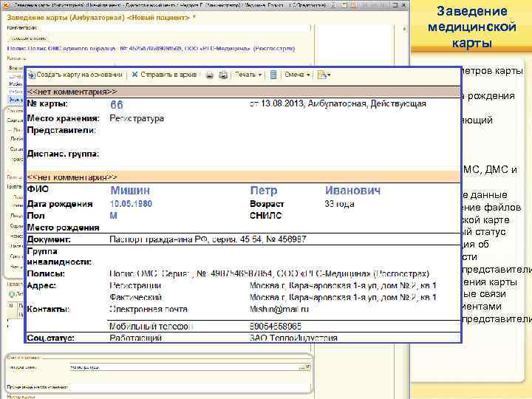Screen dimensions: 532x399
Task: Click the scrollbar up arrow in the side panel
Action: pos(404,29)
